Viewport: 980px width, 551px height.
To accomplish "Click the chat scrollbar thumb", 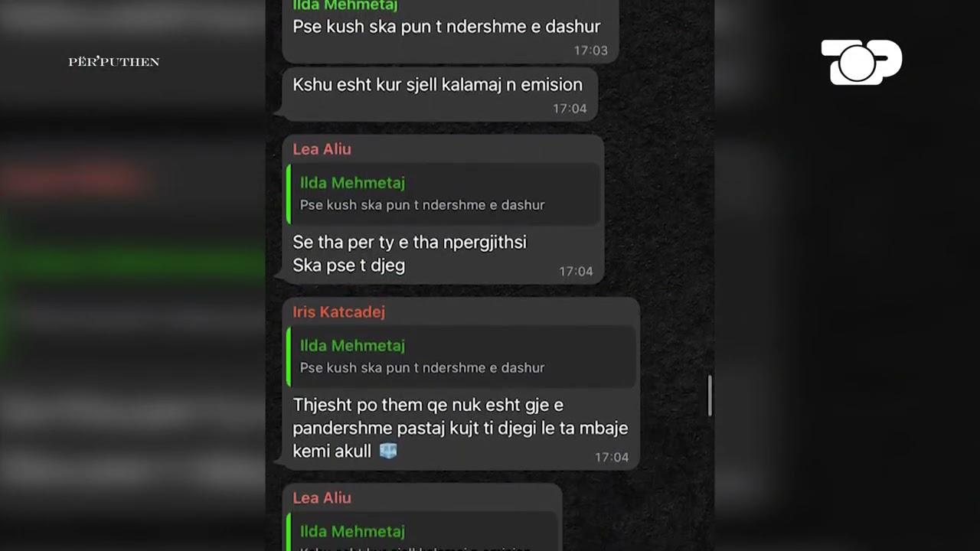I will click(x=710, y=396).
